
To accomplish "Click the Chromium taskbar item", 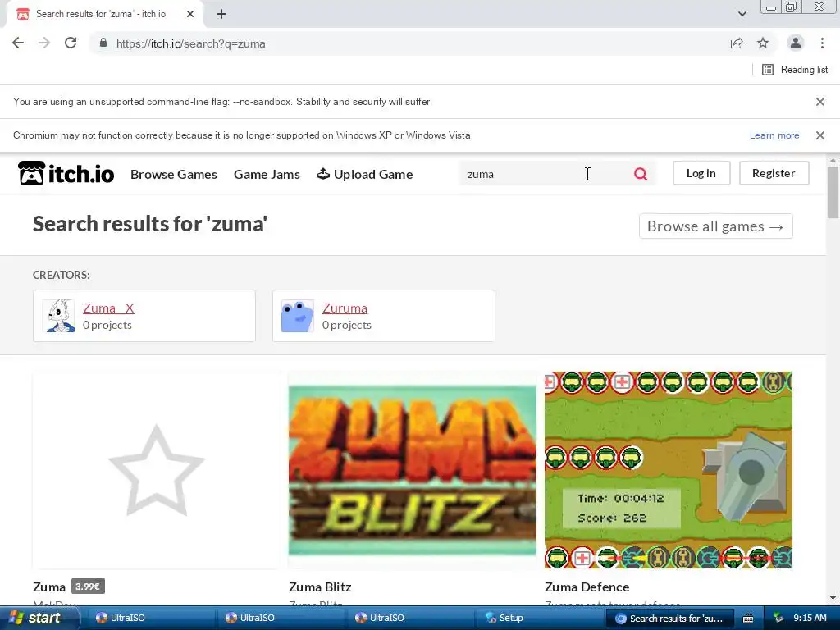I will coord(669,619).
